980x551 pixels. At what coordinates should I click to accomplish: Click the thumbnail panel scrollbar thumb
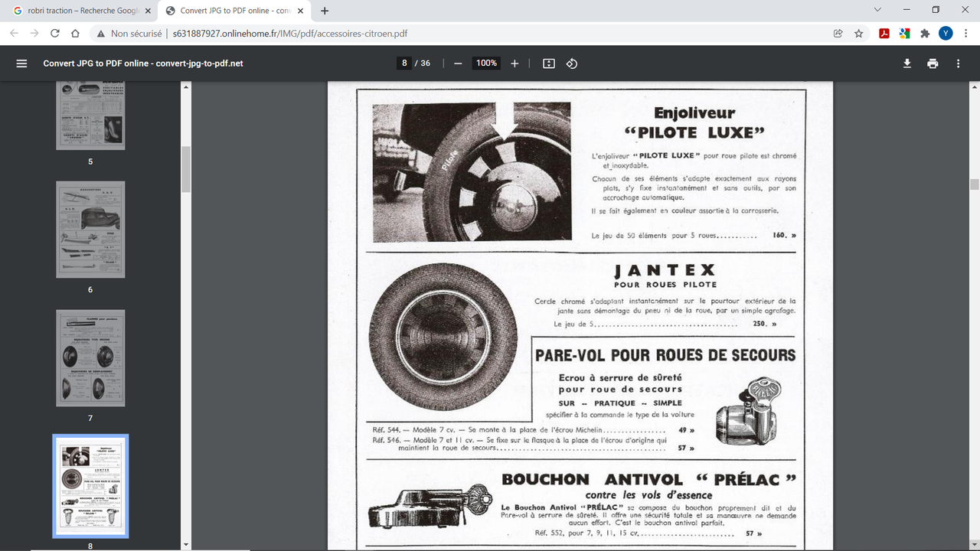(x=186, y=168)
